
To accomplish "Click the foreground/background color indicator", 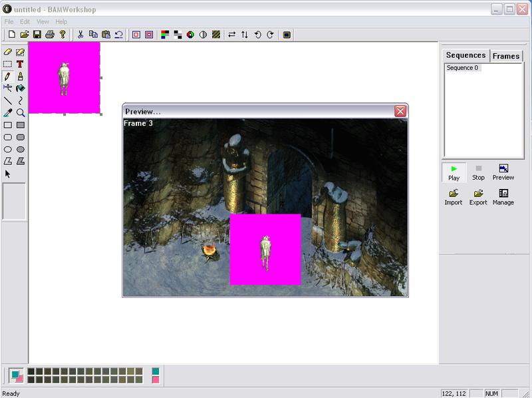I will [x=16, y=375].
